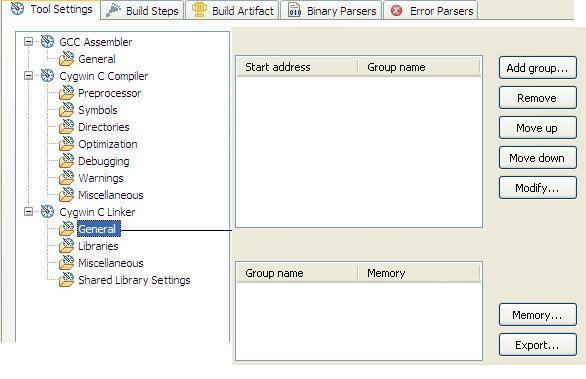Collapse the GCC Assembler tree node
This screenshot has width=586, height=379.
28,41
